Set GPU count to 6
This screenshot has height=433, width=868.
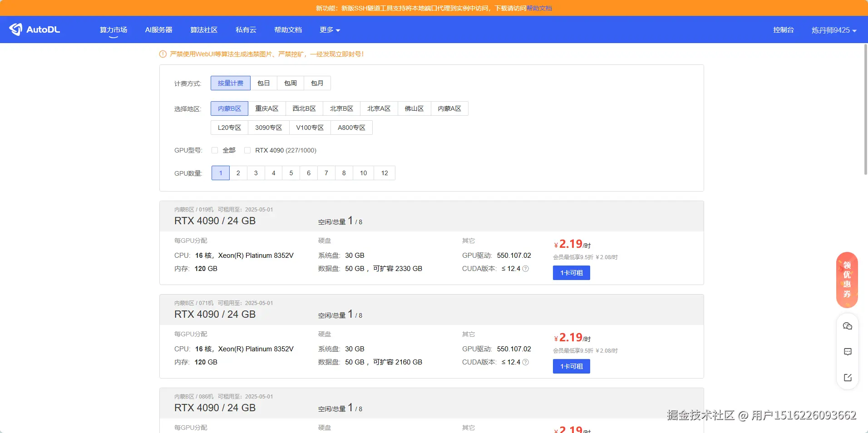309,173
